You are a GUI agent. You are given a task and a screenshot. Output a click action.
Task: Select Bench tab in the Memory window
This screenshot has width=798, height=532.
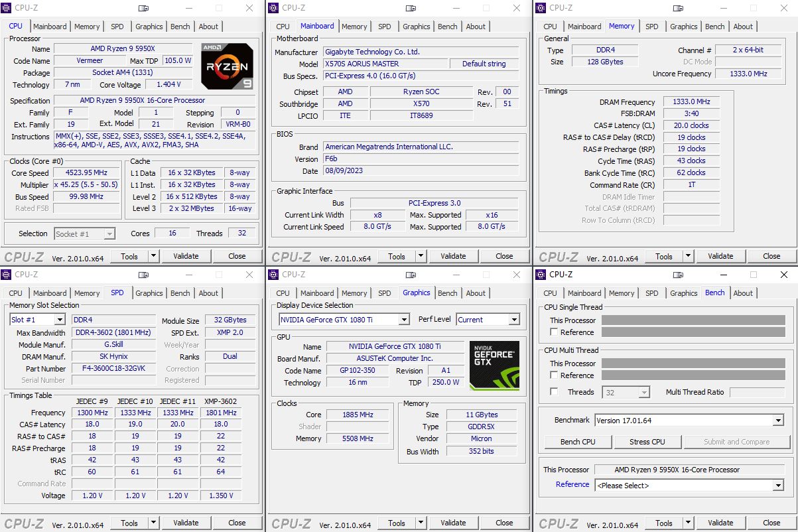click(x=715, y=27)
